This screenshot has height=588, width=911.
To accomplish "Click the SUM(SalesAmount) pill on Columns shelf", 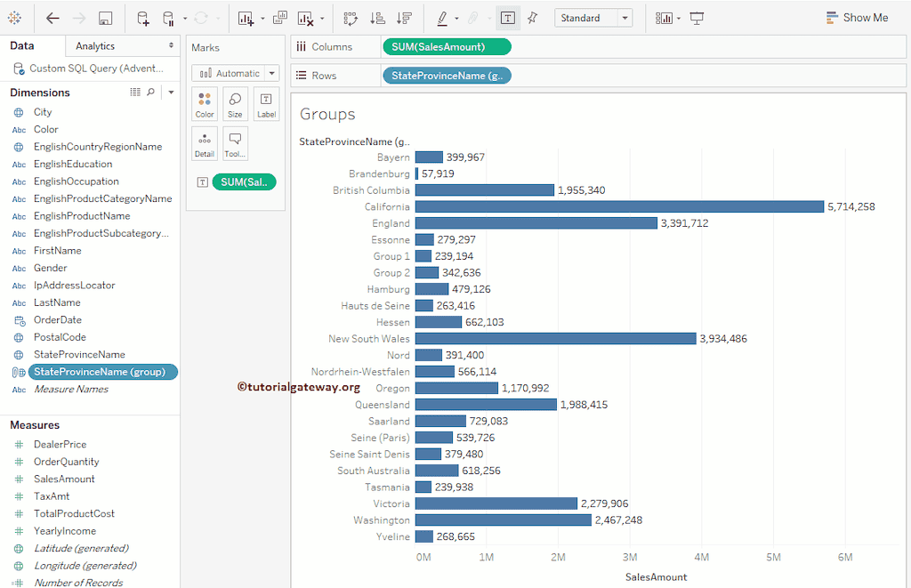I will pyautogui.click(x=447, y=46).
